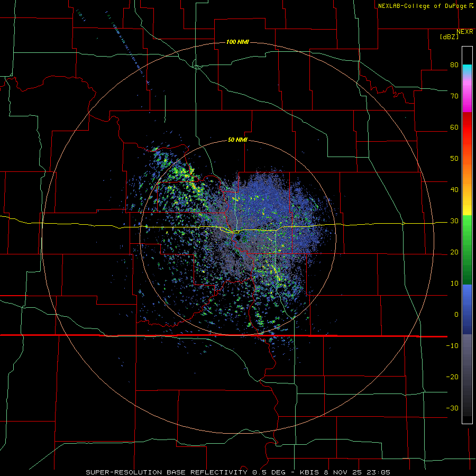Click the 50 NMI range ring label
476x476 pixels.
(x=237, y=140)
